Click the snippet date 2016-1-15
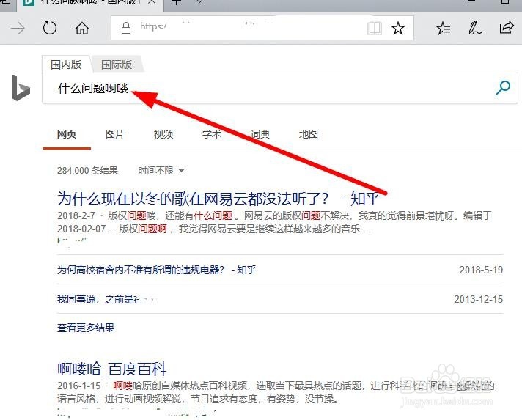Screen dimensions: 522x420 pyautogui.click(x=79, y=386)
